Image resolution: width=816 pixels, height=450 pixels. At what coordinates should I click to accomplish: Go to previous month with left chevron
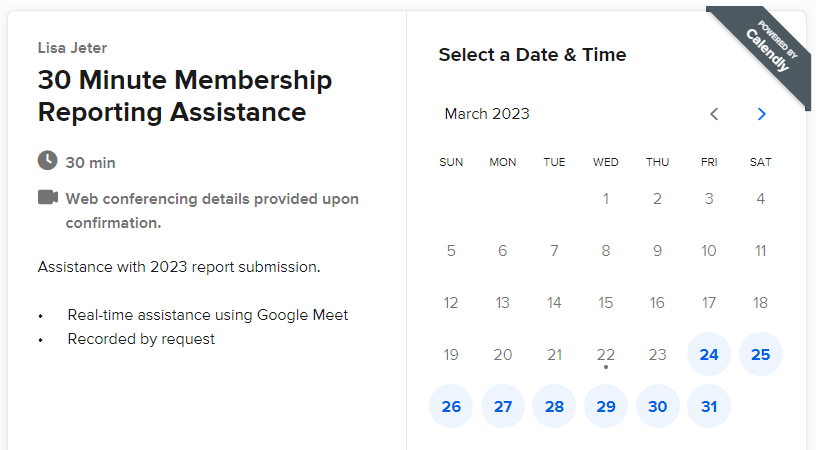[714, 114]
